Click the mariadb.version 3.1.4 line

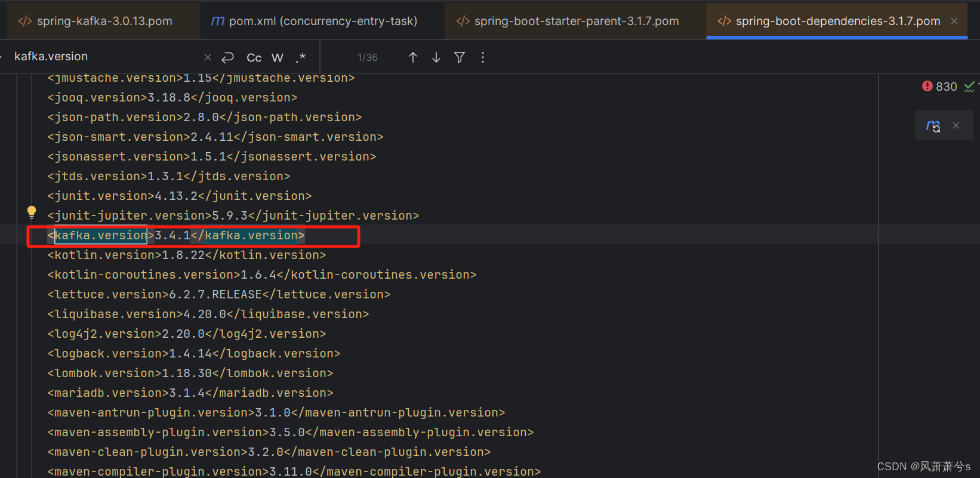point(190,393)
